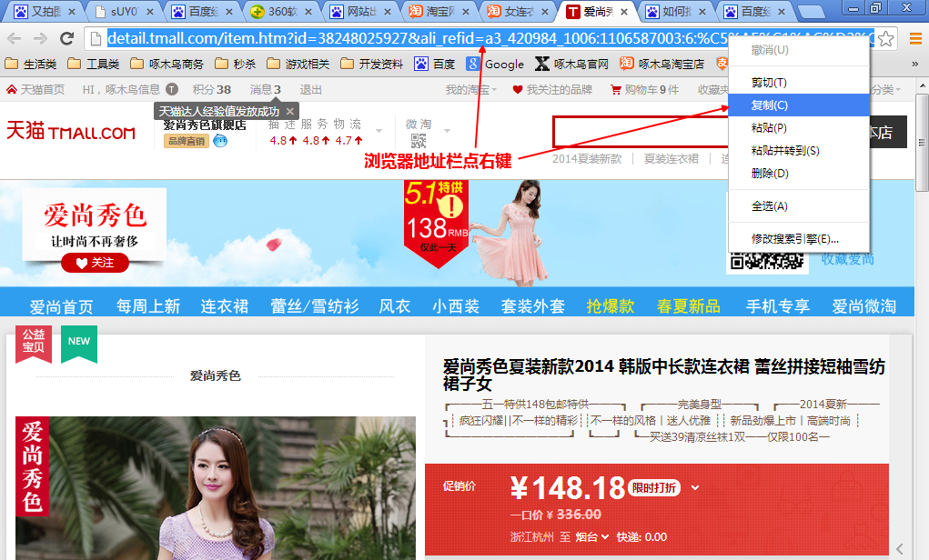Open 春夏新品 nav tab
This screenshot has width=929, height=560.
click(x=689, y=306)
